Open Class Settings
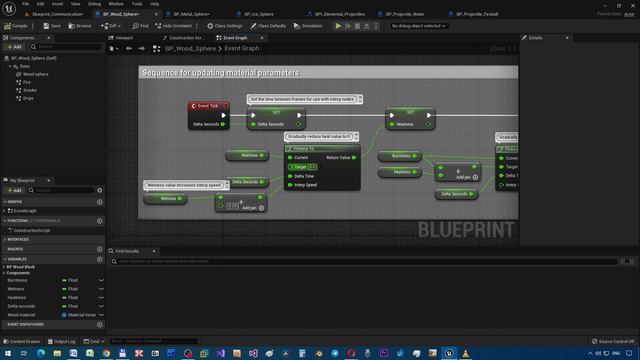Screen dimensions: 640x360 (224, 26)
